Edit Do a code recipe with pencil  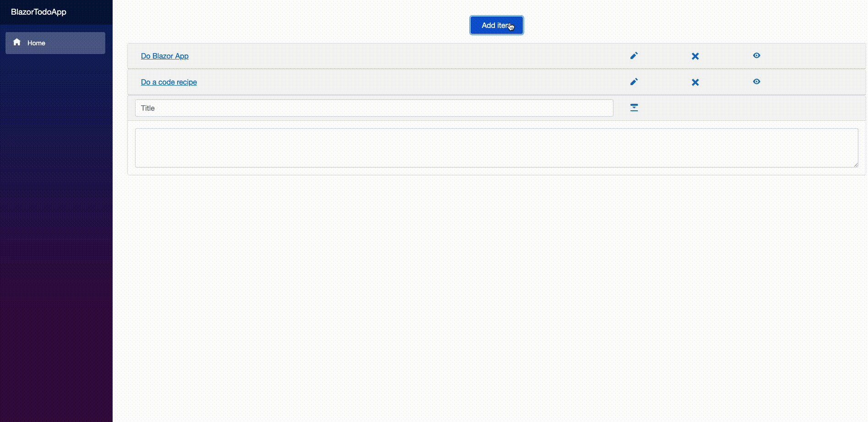(x=634, y=82)
